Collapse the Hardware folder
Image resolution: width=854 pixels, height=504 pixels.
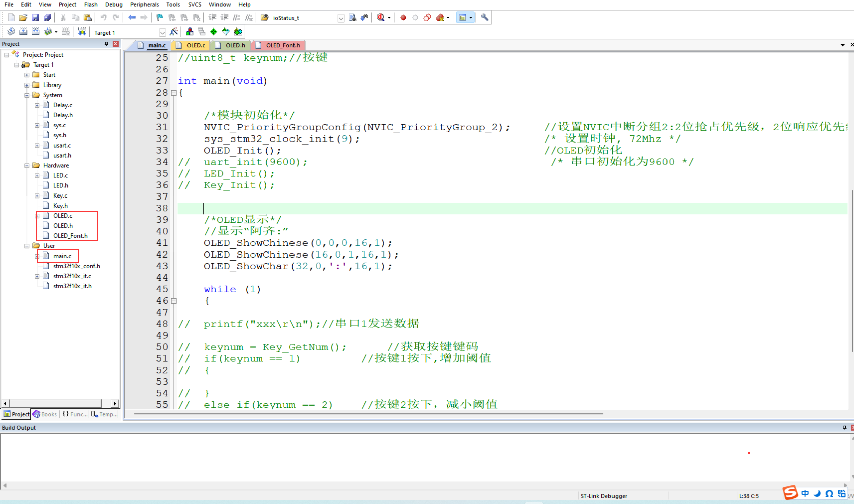coord(27,165)
